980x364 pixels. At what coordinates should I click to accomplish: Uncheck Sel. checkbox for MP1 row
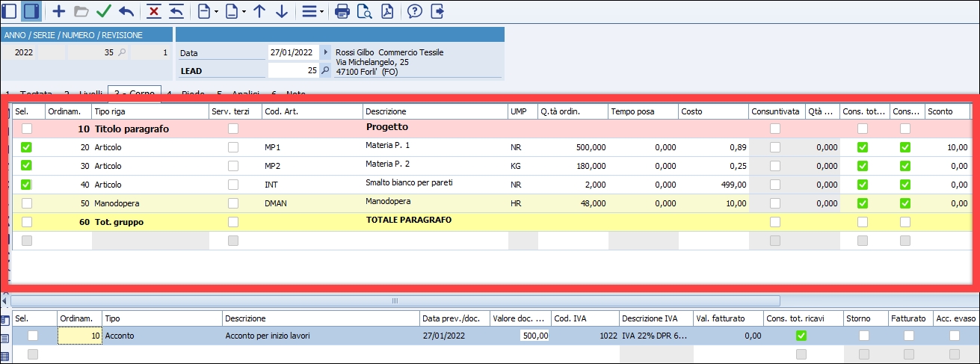pyautogui.click(x=27, y=148)
